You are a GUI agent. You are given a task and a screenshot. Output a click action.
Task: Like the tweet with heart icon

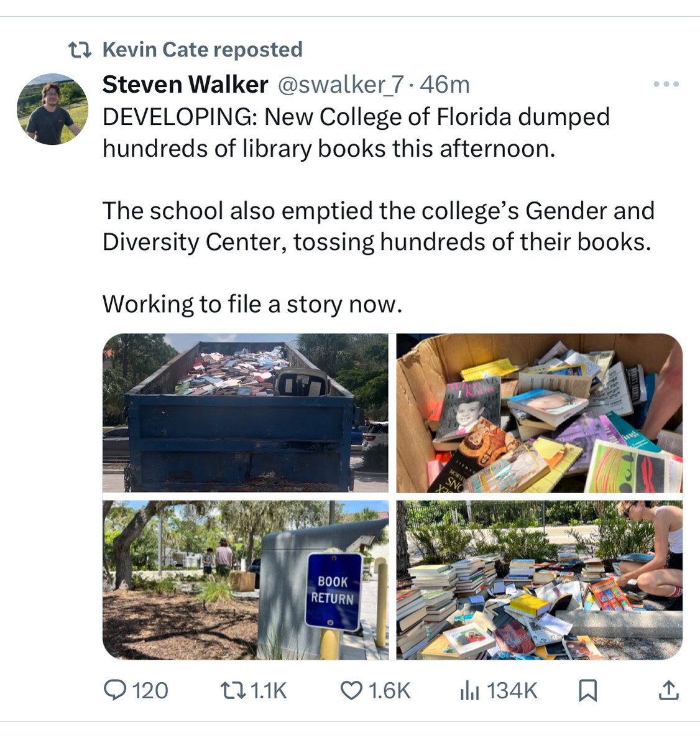(x=351, y=691)
